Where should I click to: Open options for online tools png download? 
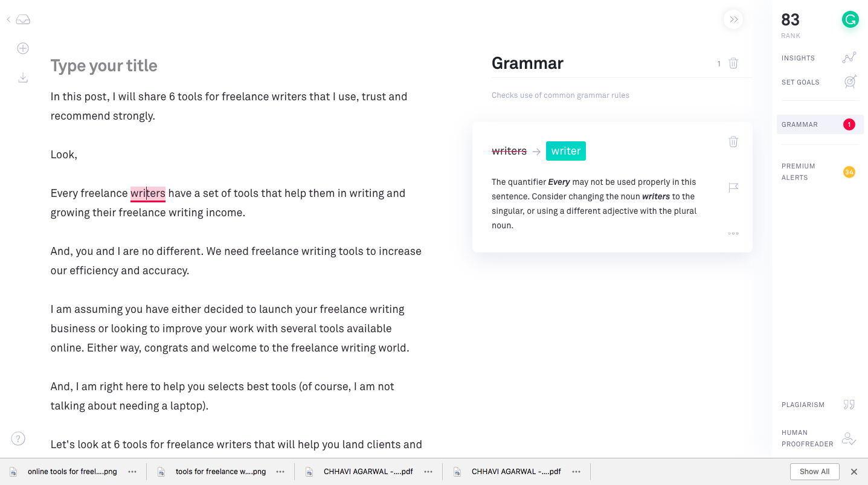(132, 472)
